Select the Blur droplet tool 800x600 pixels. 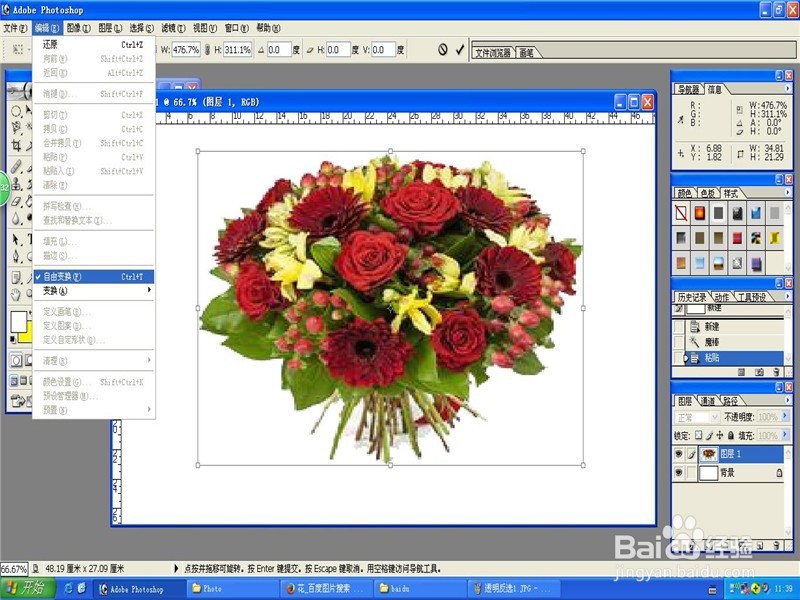click(x=16, y=218)
